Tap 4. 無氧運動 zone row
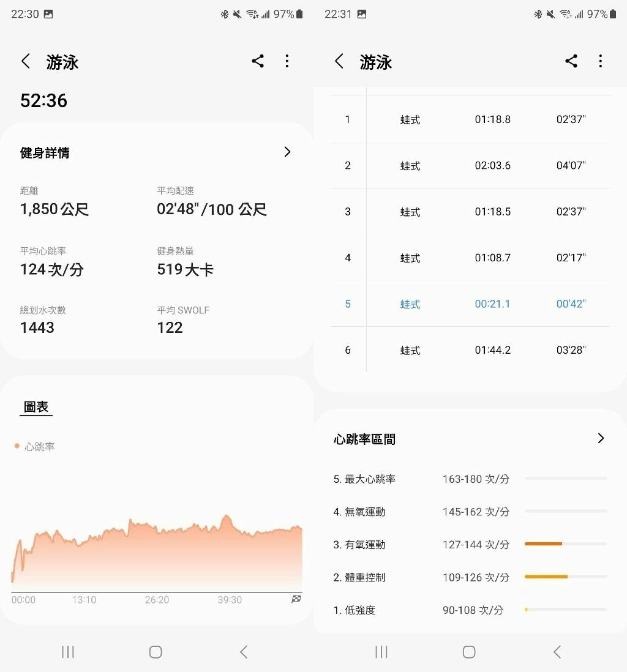Image resolution: width=627 pixels, height=672 pixels. (470, 512)
